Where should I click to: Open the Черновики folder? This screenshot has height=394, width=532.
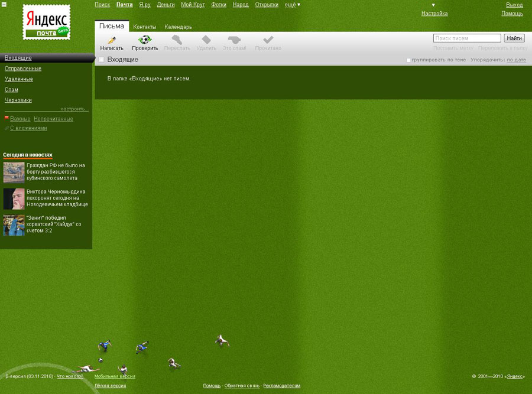click(18, 100)
